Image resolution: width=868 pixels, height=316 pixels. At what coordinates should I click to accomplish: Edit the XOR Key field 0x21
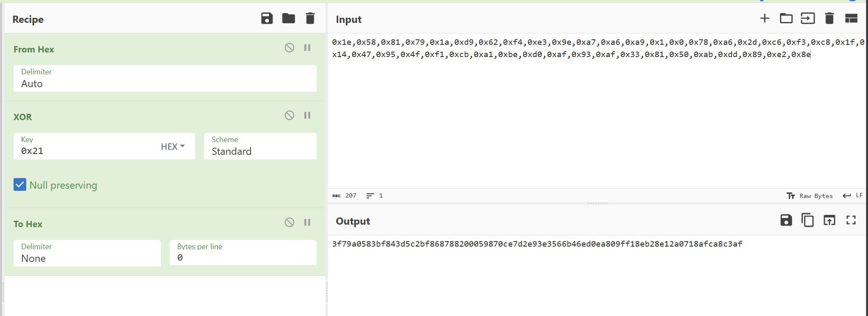point(87,146)
